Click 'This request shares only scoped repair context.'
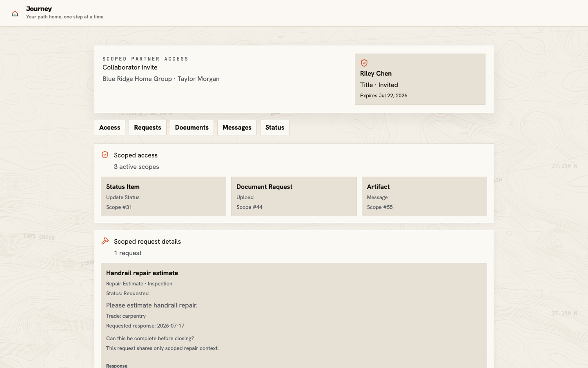Viewport: 588px width, 368px height. [x=163, y=348]
